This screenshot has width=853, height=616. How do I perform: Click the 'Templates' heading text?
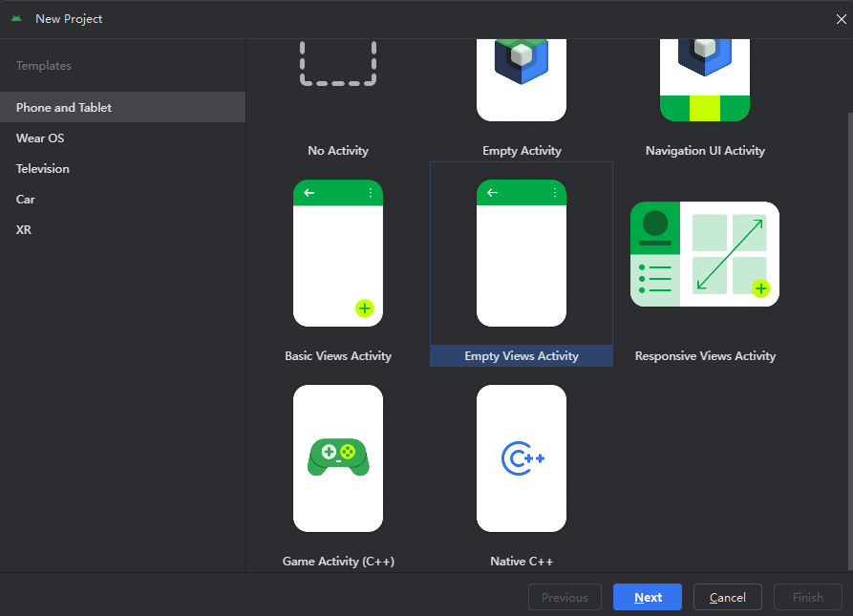pyautogui.click(x=44, y=65)
